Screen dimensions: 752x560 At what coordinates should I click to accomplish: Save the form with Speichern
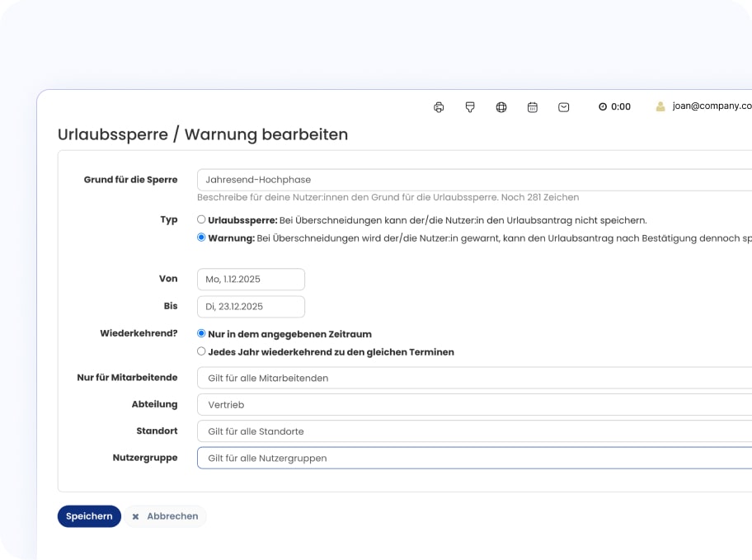[89, 516]
